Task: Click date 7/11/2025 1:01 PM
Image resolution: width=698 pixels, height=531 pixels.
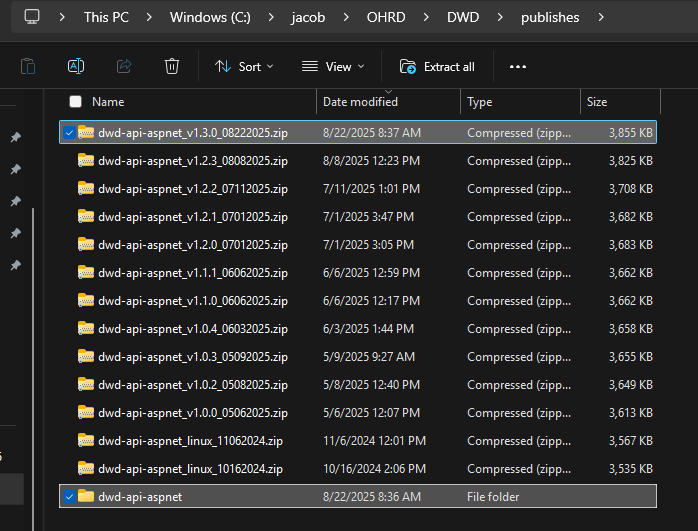Action: (x=371, y=189)
